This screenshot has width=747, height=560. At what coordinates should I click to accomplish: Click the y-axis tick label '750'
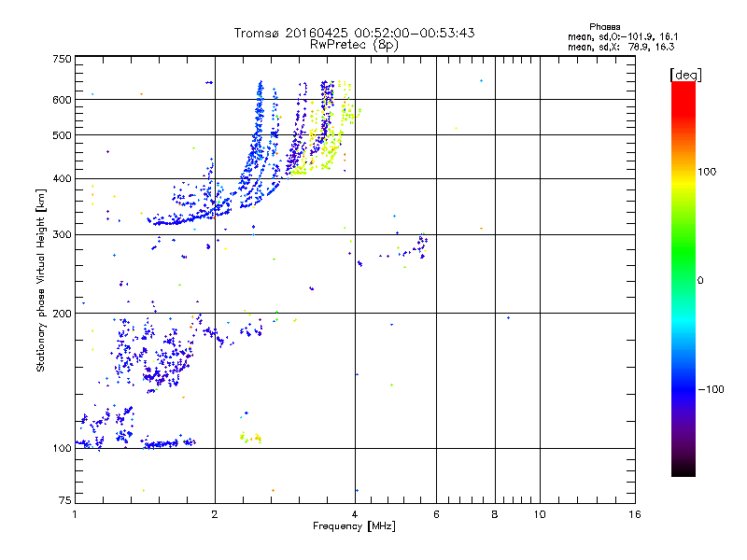pos(62,59)
